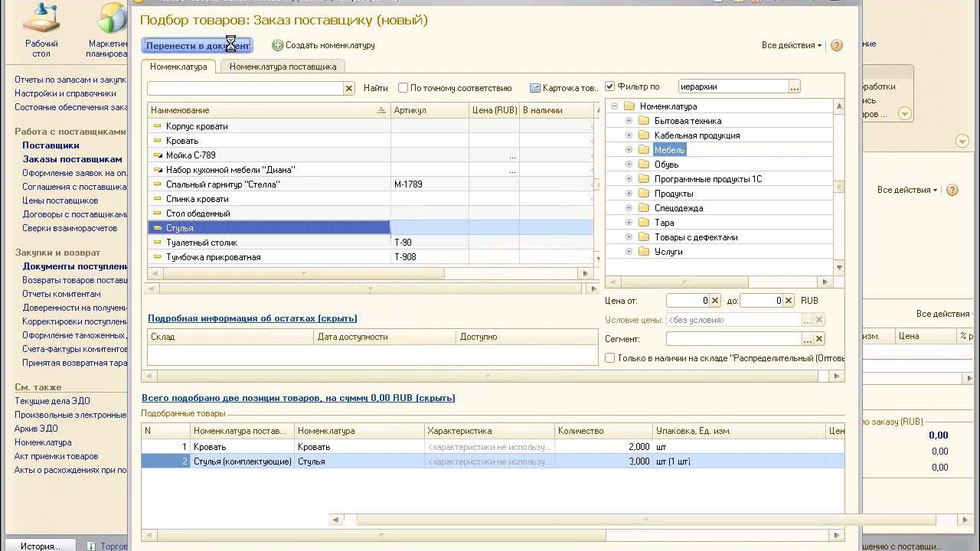Open the 'Все действия' dropdown menu
Image resolution: width=980 pixels, height=551 pixels.
pos(791,46)
